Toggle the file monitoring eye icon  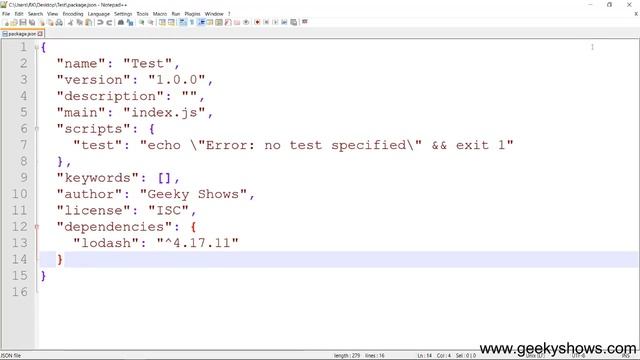point(246,22)
